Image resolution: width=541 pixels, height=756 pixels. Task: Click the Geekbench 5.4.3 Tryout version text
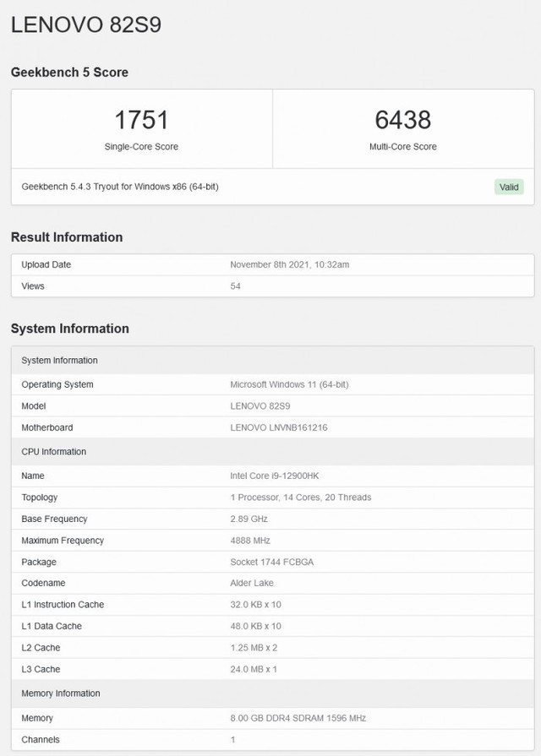point(120,187)
